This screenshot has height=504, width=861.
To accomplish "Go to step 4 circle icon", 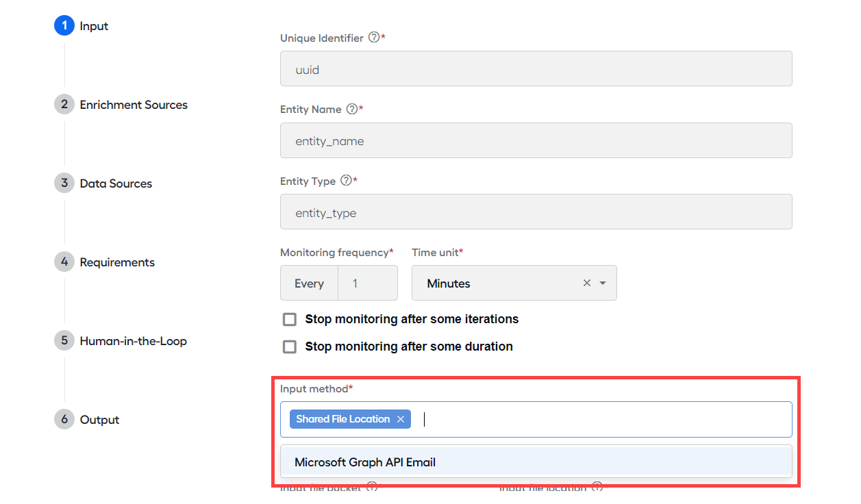I will (x=64, y=262).
